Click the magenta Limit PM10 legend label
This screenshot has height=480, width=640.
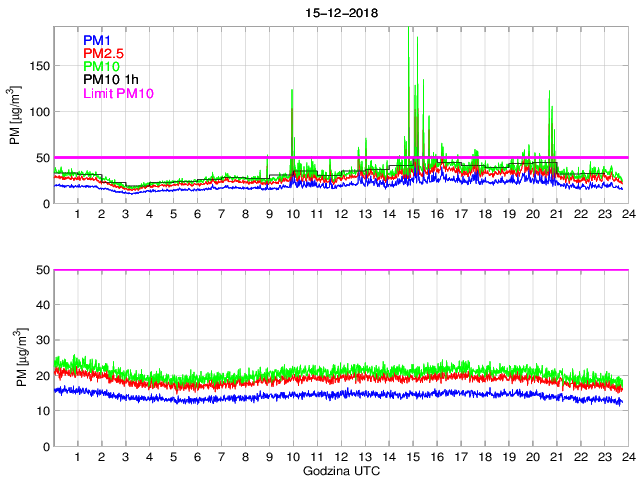tap(119, 93)
